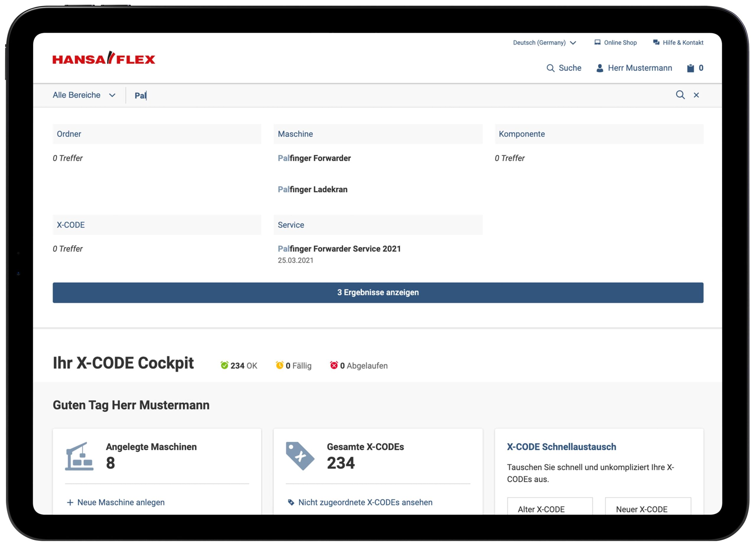Open Herr Mustermann account menu
Screen dimensions: 756x548
pyautogui.click(x=640, y=68)
